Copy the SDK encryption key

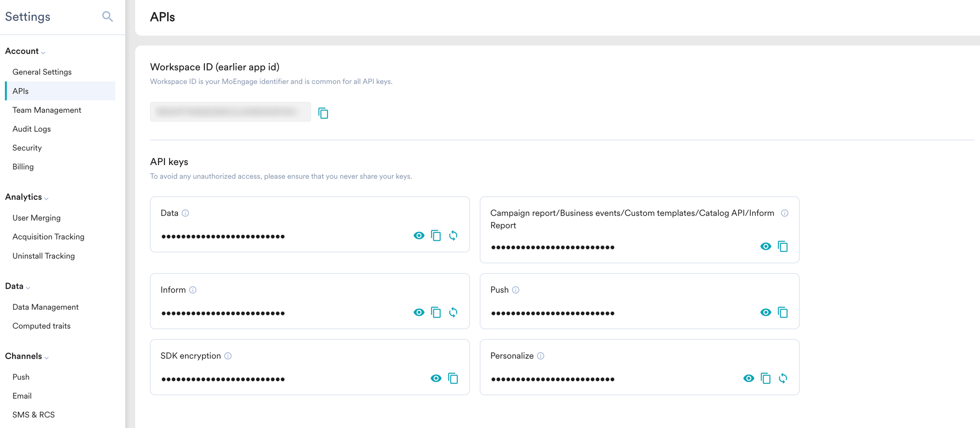point(453,378)
